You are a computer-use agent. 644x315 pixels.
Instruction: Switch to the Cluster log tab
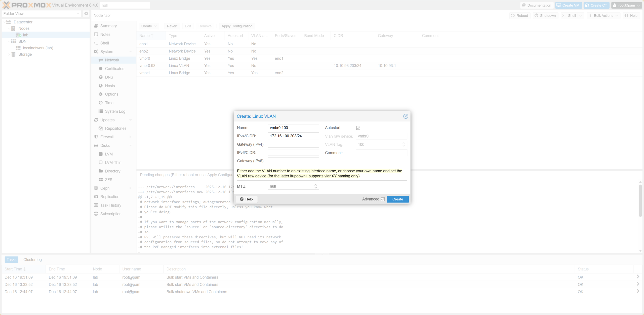point(32,259)
